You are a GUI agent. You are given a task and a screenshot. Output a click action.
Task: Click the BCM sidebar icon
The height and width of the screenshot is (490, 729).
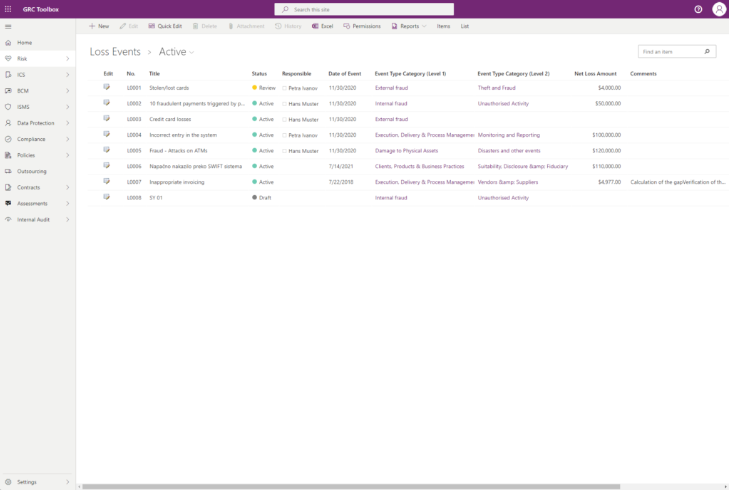pos(8,91)
